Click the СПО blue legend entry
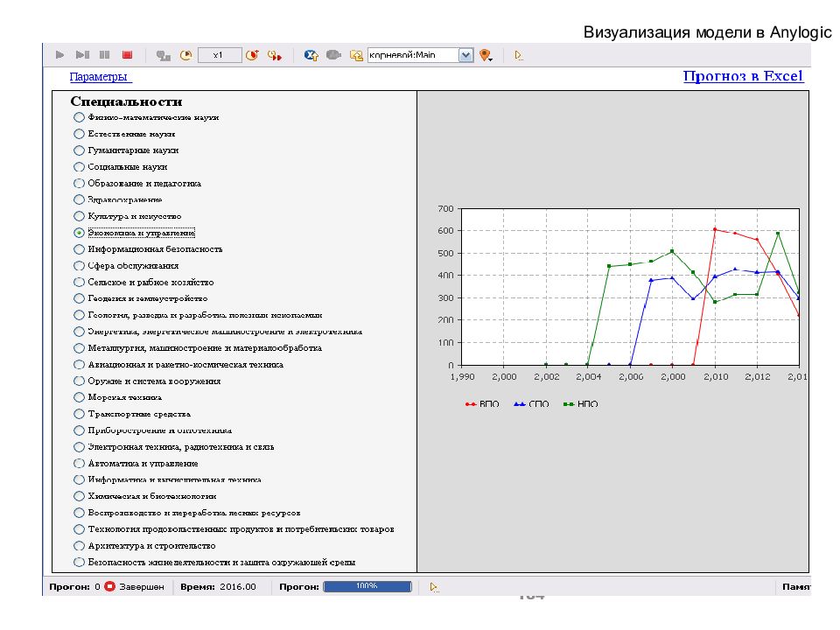Viewport: 840px width, 630px height. (531, 404)
